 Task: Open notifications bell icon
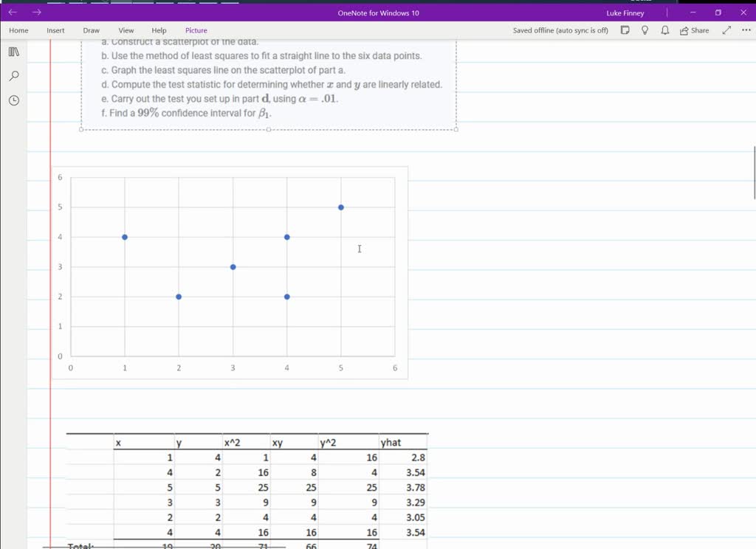point(664,30)
